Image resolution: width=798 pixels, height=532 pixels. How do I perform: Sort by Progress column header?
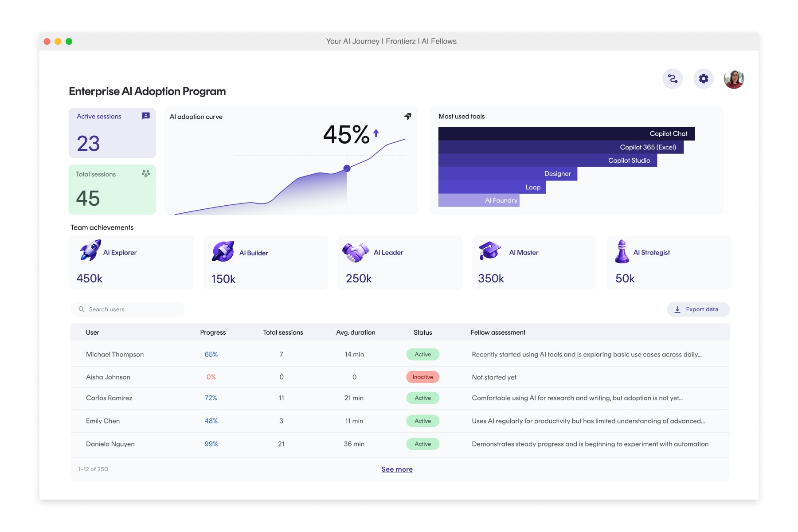213,332
